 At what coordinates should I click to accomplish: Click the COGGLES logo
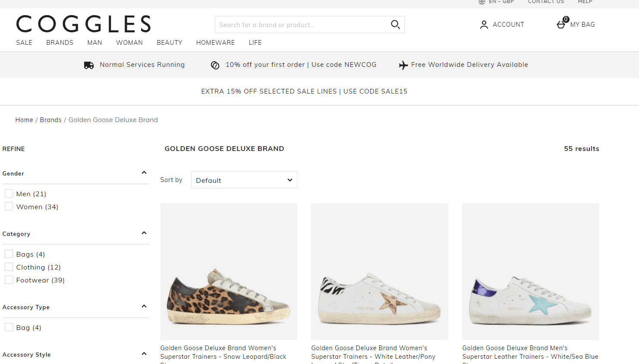pos(84,24)
